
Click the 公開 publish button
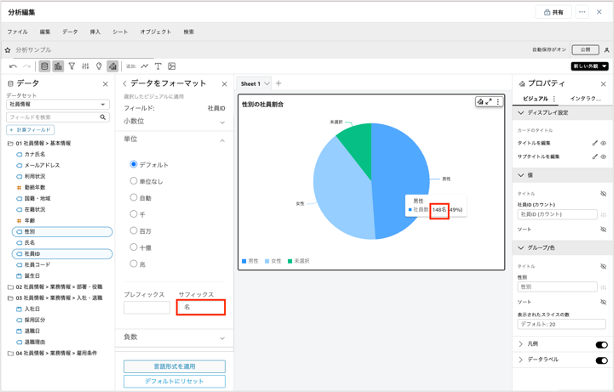pos(585,50)
